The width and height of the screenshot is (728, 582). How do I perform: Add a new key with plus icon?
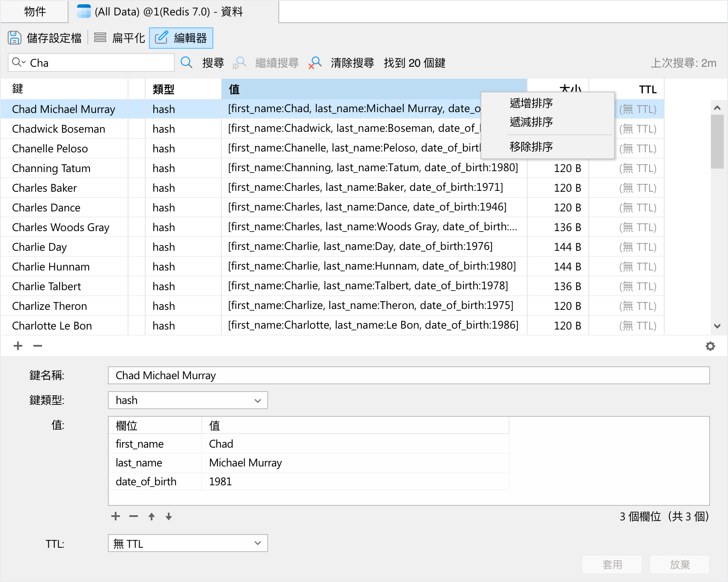pos(18,346)
